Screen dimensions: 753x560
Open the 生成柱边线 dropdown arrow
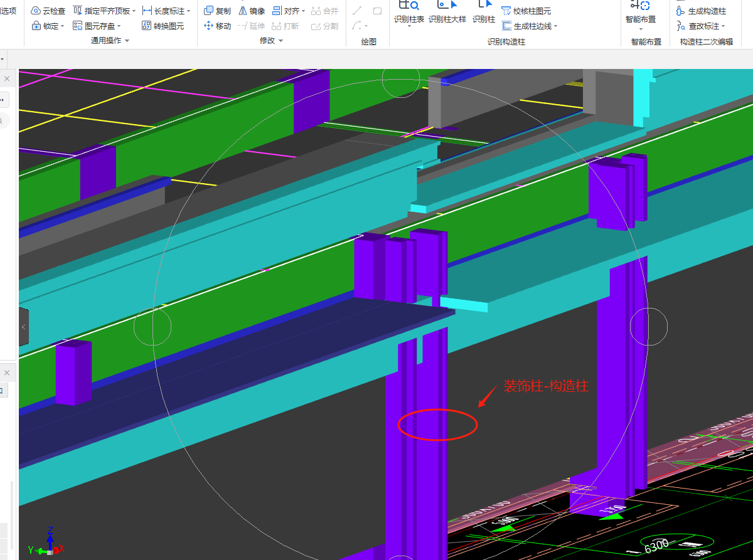click(x=556, y=26)
